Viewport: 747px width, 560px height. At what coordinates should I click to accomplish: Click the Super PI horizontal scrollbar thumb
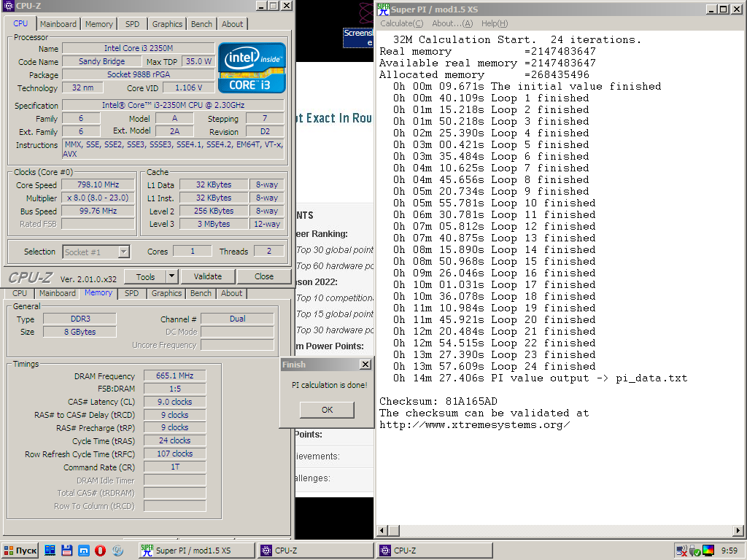[394, 531]
